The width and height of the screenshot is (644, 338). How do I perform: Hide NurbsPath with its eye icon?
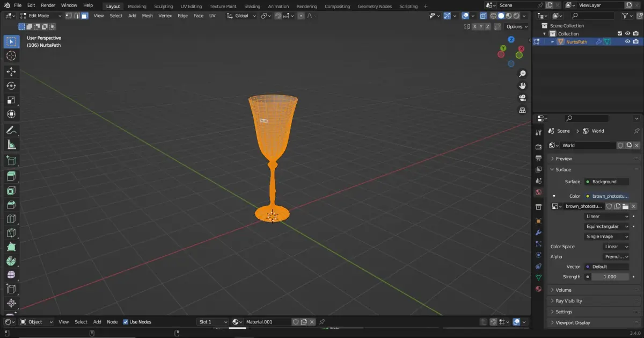[x=627, y=42]
